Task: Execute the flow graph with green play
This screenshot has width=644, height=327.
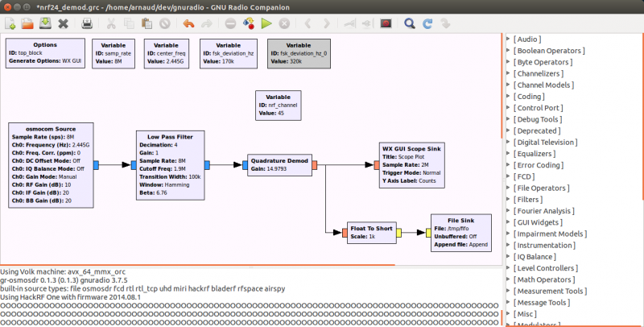Action: 266,23
